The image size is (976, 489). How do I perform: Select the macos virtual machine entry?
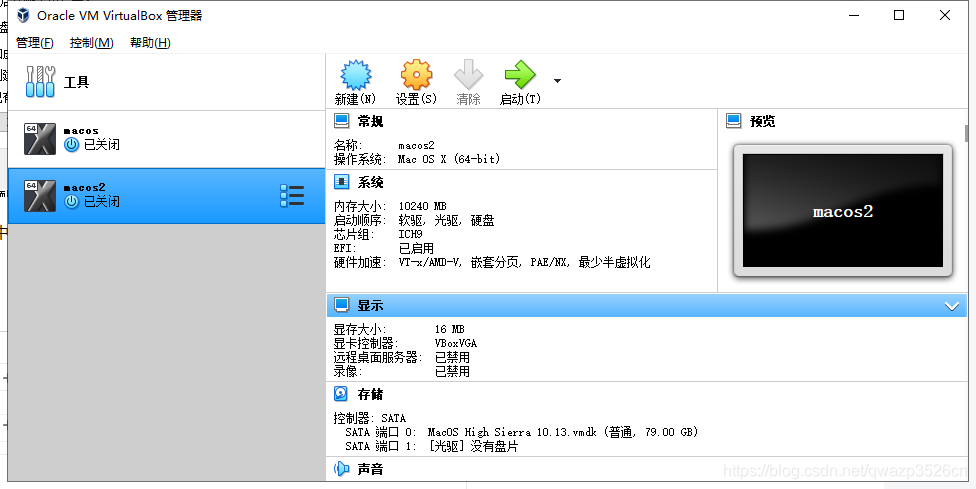click(x=166, y=139)
